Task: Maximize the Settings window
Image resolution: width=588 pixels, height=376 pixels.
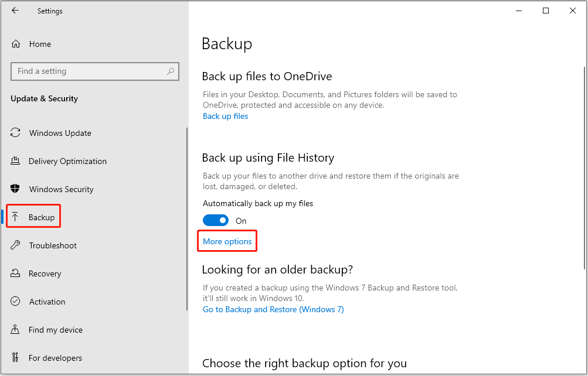Action: [x=546, y=11]
